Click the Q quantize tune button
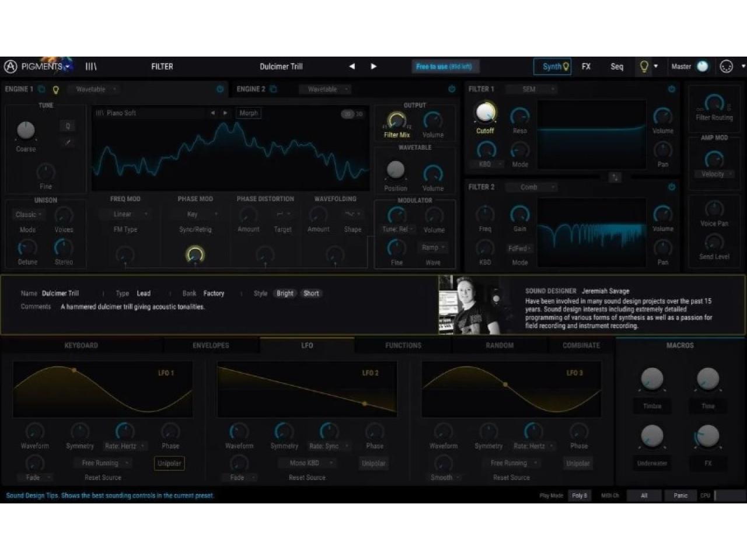The width and height of the screenshot is (747, 560). pos(68,126)
